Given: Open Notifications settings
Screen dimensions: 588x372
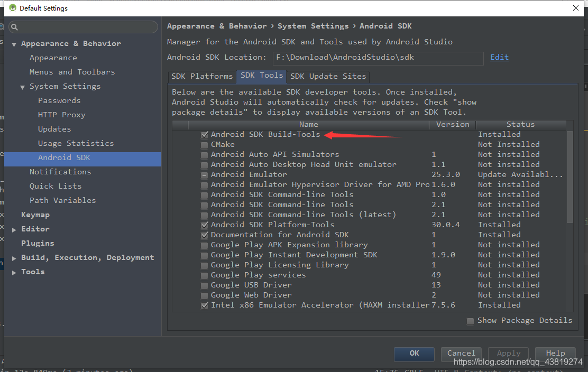Looking at the screenshot, I should coord(60,172).
